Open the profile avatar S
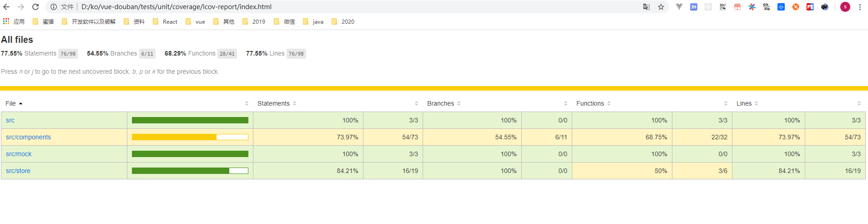The height and width of the screenshot is (224, 868). pos(845,7)
